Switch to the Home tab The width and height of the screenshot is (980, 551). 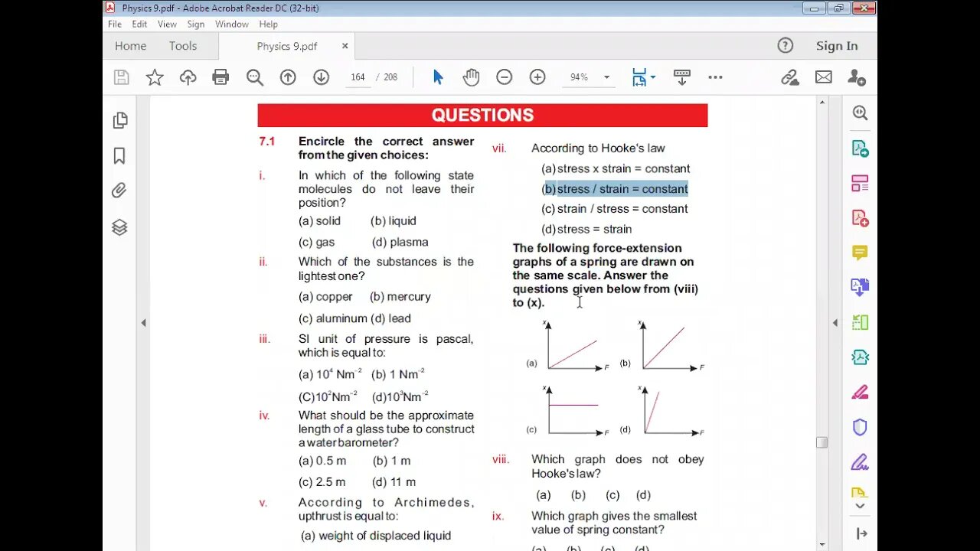point(130,46)
